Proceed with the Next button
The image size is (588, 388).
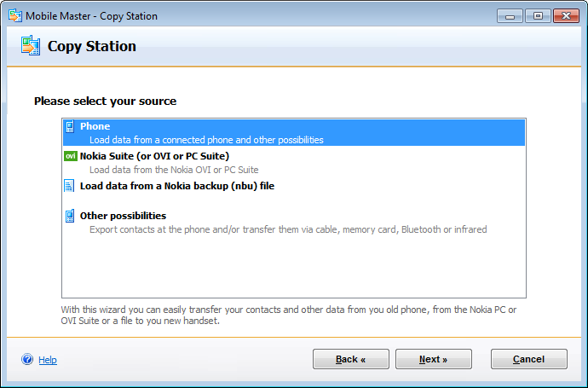pyautogui.click(x=433, y=359)
